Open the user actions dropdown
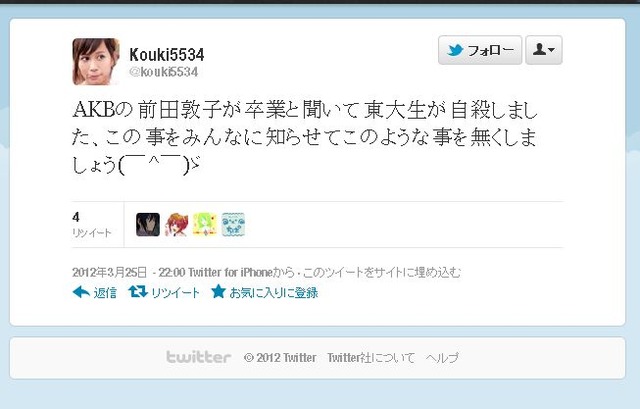 click(544, 50)
